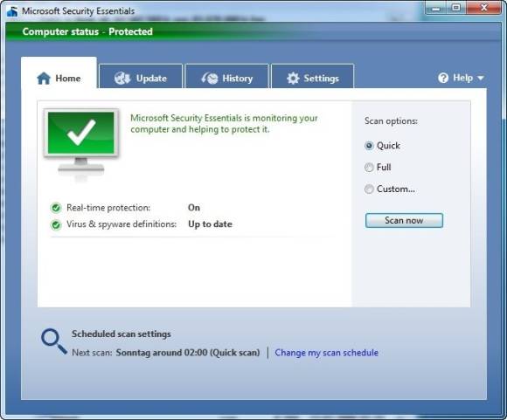Click the Scan now button
Image resolution: width=507 pixels, height=420 pixels.
click(x=404, y=220)
